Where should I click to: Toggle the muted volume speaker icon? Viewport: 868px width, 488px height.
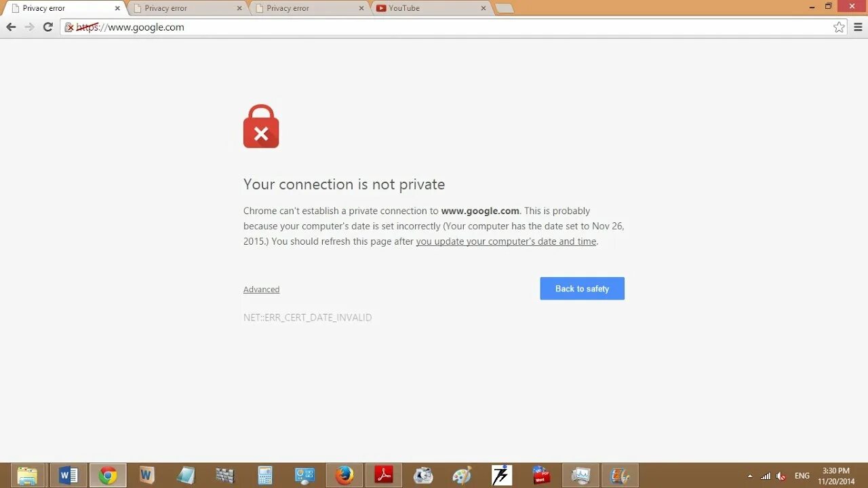[781, 476]
